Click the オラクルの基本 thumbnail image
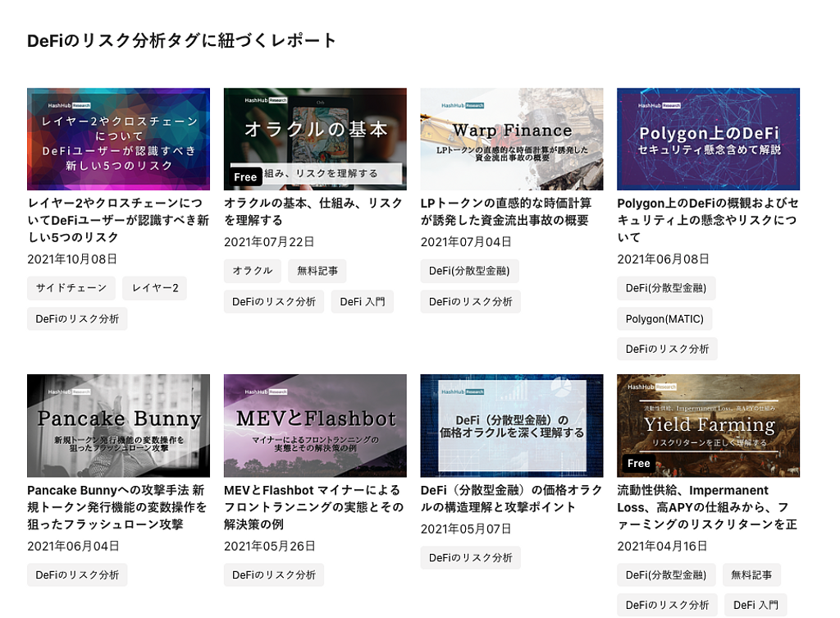This screenshot has width=840, height=618. [x=314, y=139]
